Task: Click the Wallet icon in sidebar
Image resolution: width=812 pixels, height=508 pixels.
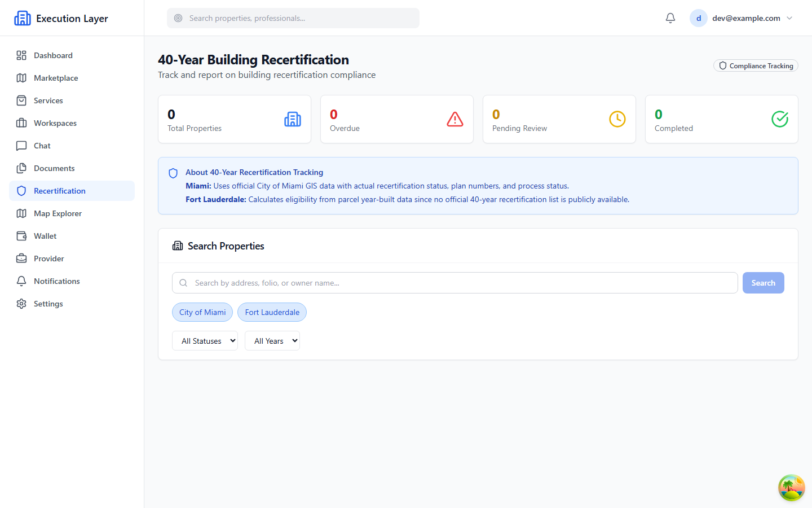Action: point(21,236)
